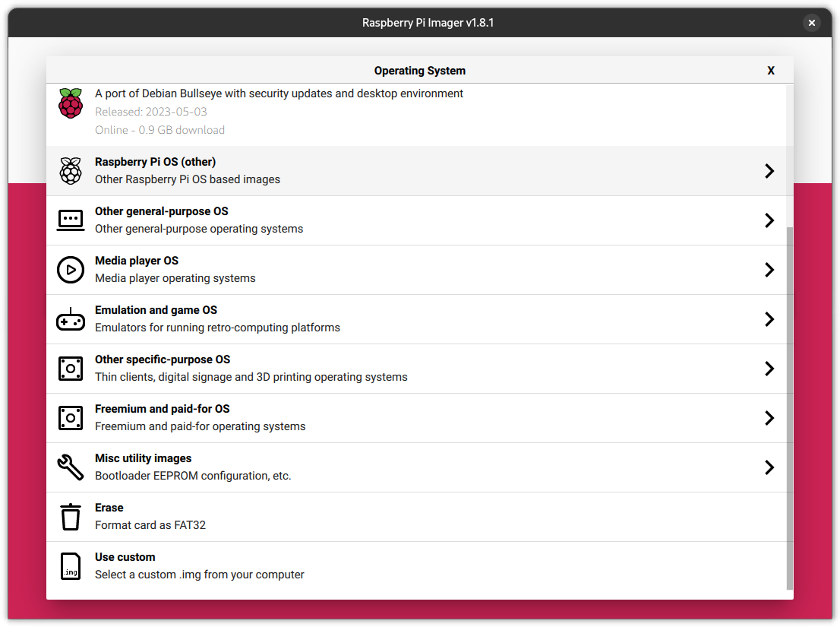
Task: Click the play circle Media player icon
Action: (x=71, y=270)
